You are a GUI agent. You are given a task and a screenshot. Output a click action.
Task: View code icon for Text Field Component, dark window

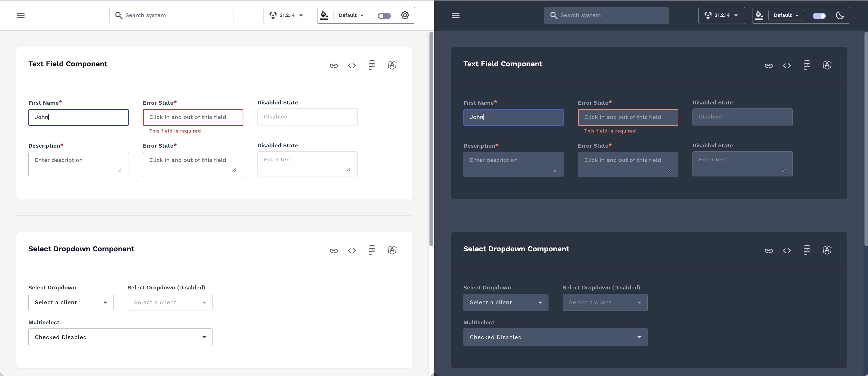787,66
